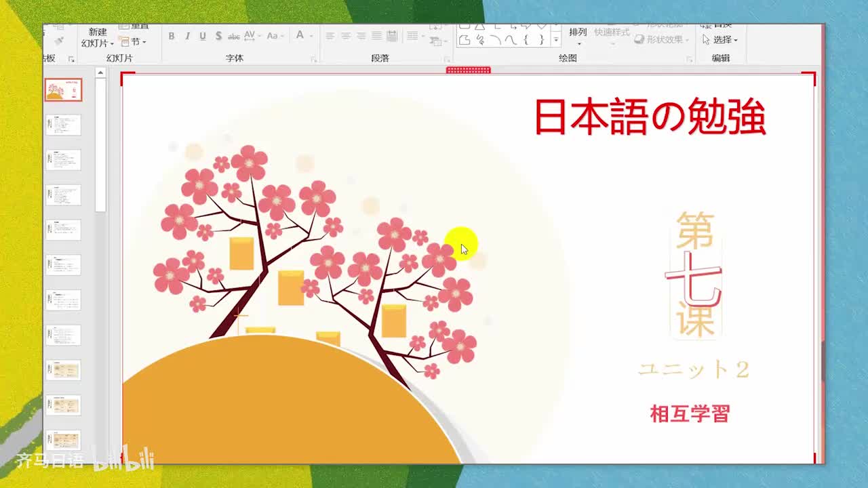Select the curve shape in shapes gallery
The image size is (868, 488).
(x=511, y=40)
